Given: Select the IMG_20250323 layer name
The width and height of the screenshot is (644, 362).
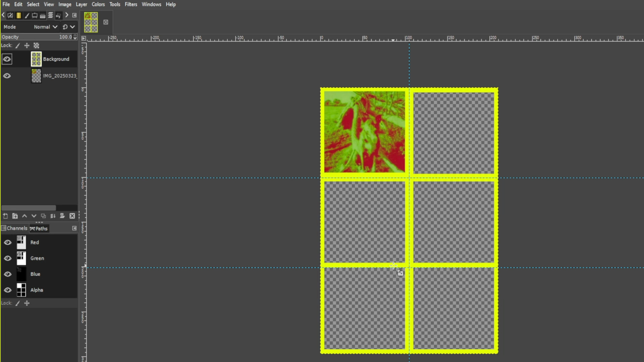Looking at the screenshot, I should pos(60,76).
